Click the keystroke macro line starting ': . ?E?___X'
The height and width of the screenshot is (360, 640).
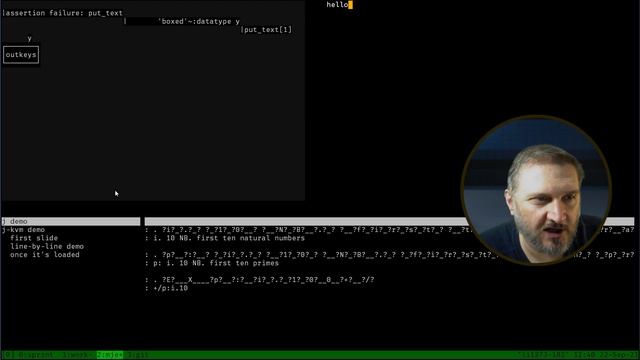(x=260, y=280)
